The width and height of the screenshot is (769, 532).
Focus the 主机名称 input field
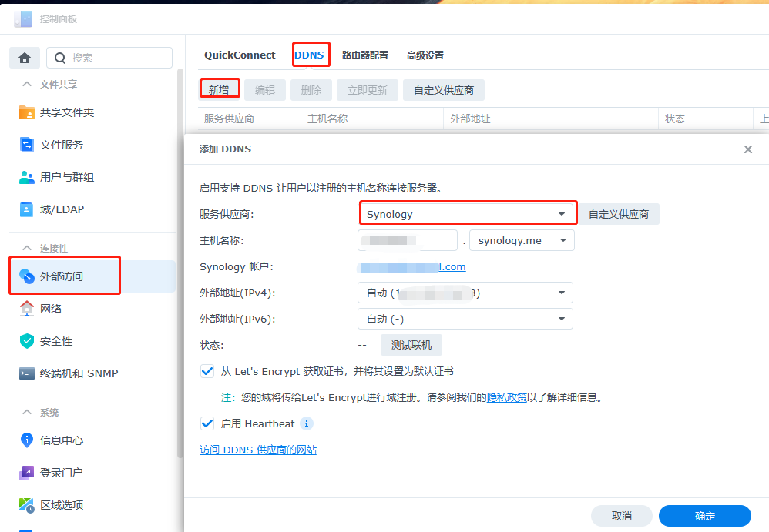pos(408,240)
